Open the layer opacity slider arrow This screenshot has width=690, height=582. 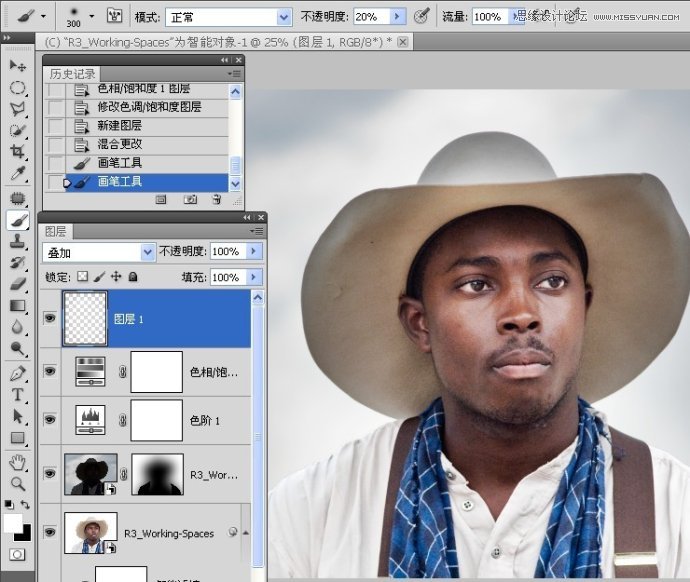click(x=254, y=251)
